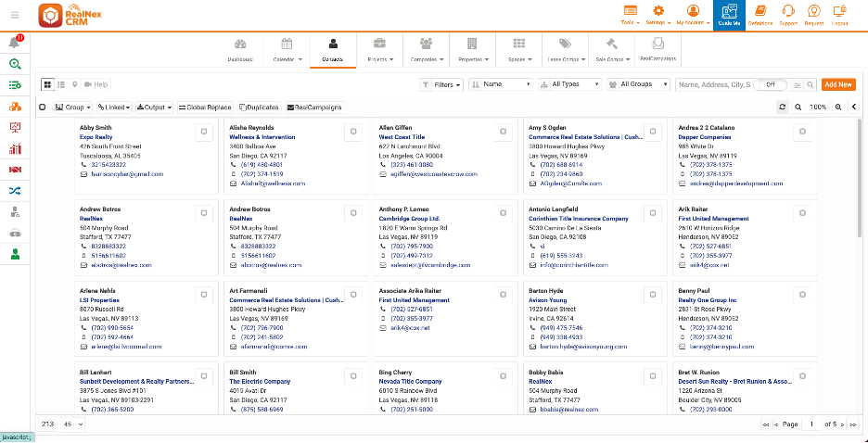868x443 pixels.
Task: Zoom out the contact cards
Action: 798,108
